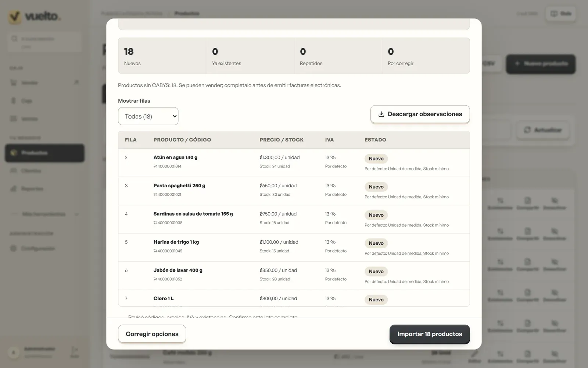Click barcode 7440000001038
The height and width of the screenshot is (368, 588).
(x=168, y=223)
